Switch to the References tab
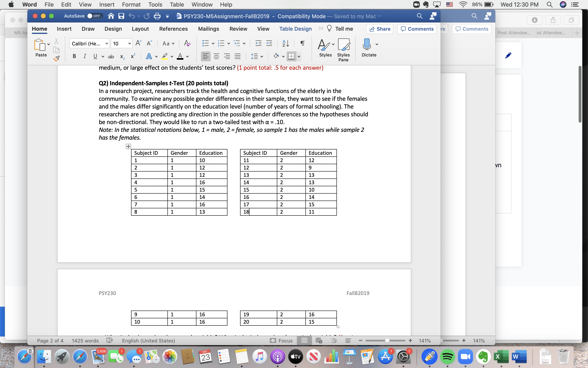588x368 pixels. (173, 29)
